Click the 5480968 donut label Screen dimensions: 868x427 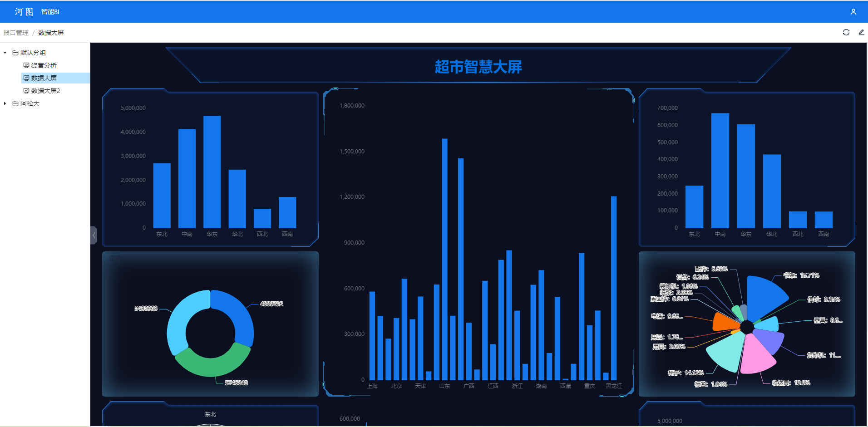point(146,309)
